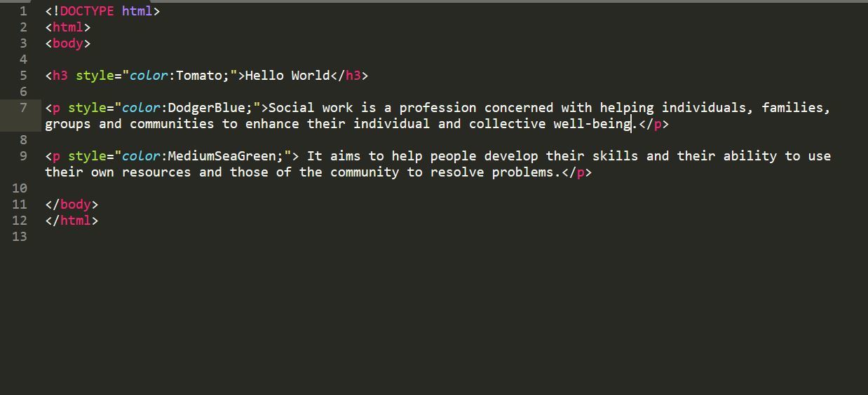Click the word profession in the first paragraph
The image size is (868, 395).
pos(438,108)
